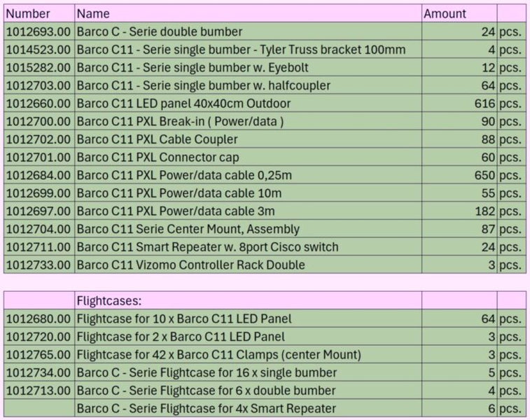Select Barco C11 Vizomo Controller Rack Double
530x420 pixels.
(x=248, y=265)
